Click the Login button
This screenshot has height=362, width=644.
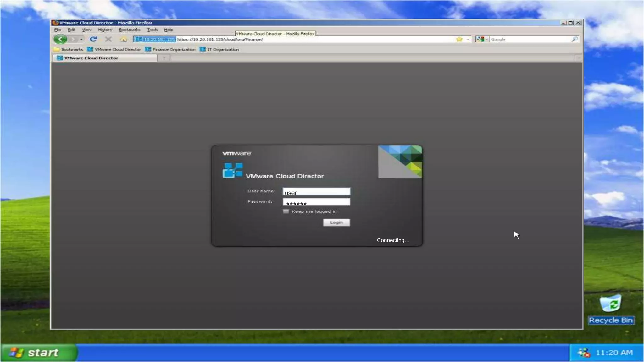coord(336,222)
